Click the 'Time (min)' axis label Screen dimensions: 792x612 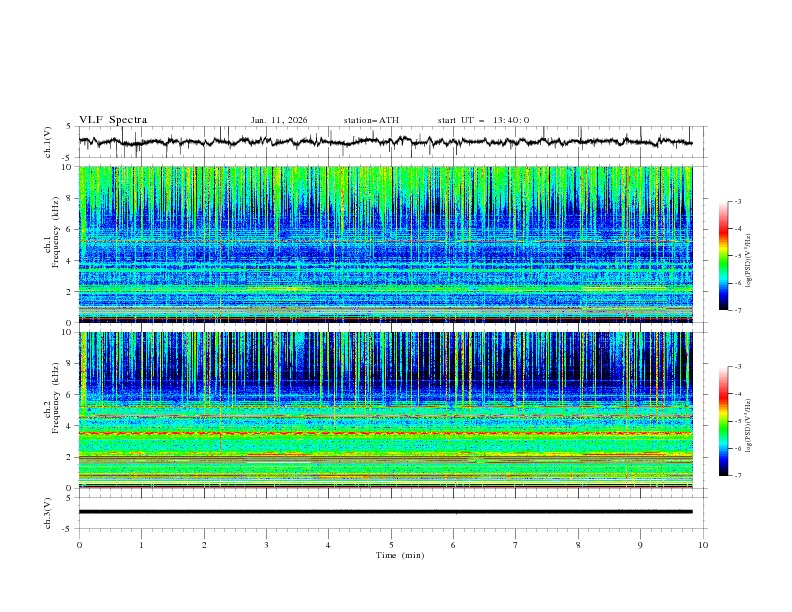pos(400,555)
